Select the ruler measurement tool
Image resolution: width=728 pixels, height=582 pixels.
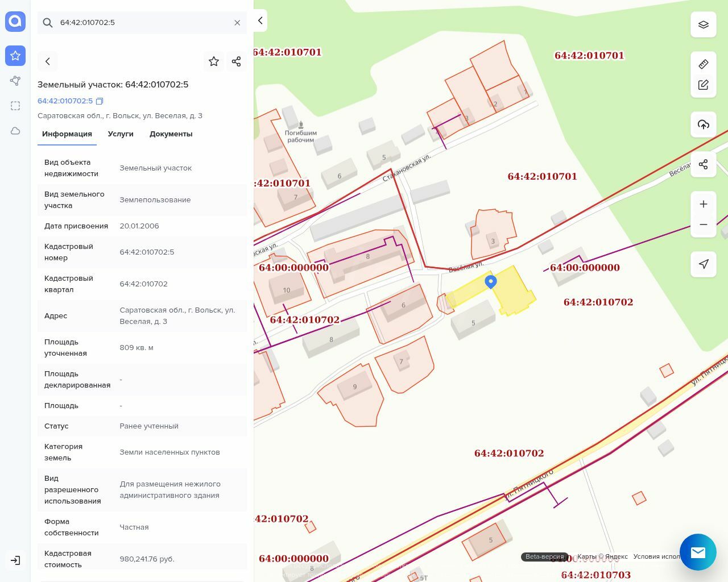pos(703,64)
